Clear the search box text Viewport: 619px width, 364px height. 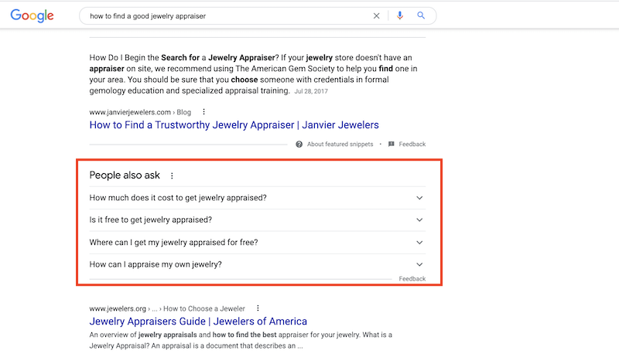pos(377,15)
